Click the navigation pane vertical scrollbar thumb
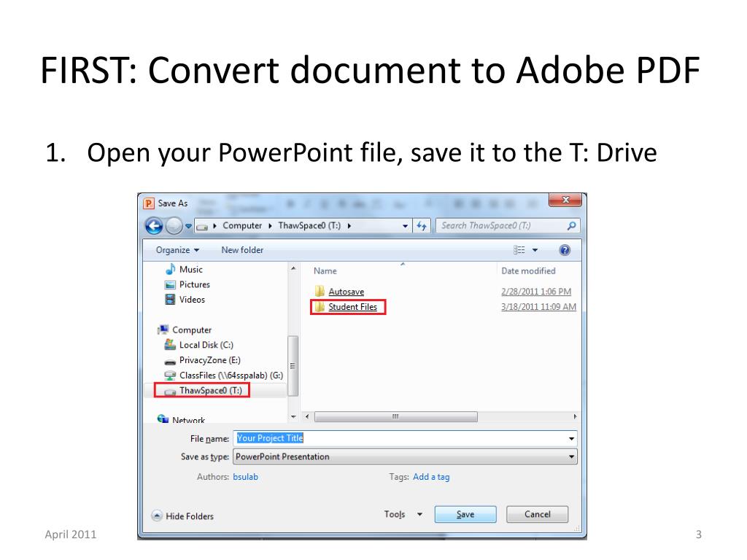Image resolution: width=747 pixels, height=560 pixels. pyautogui.click(x=293, y=366)
